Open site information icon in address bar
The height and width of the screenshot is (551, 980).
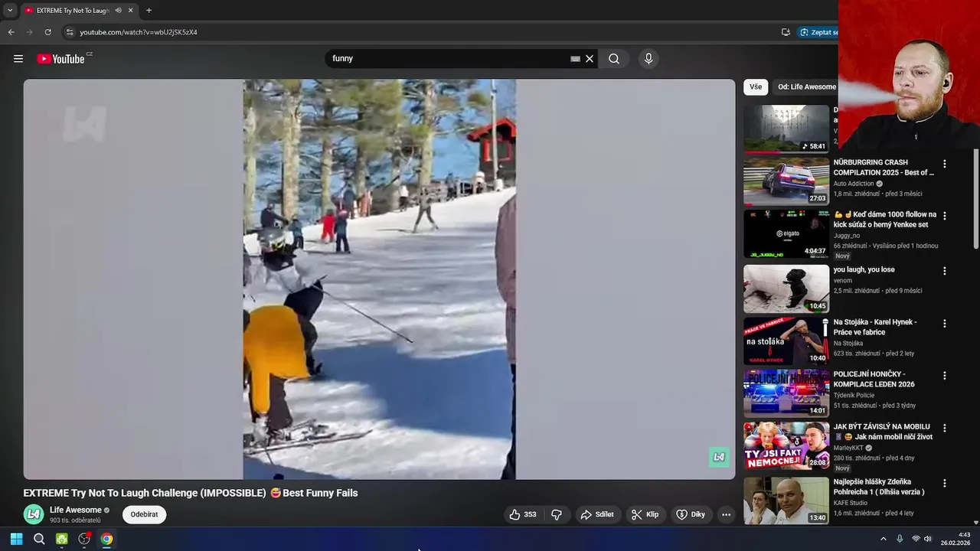[70, 32]
